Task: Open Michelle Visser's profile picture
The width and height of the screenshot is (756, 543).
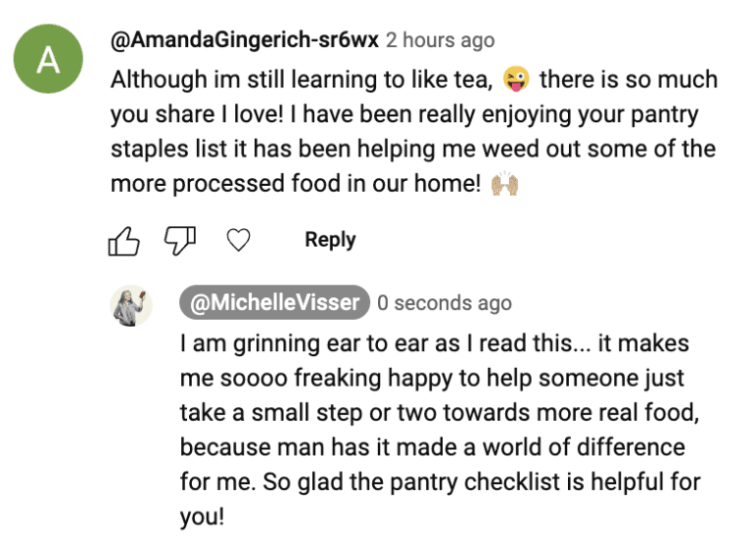Action: pyautogui.click(x=131, y=306)
